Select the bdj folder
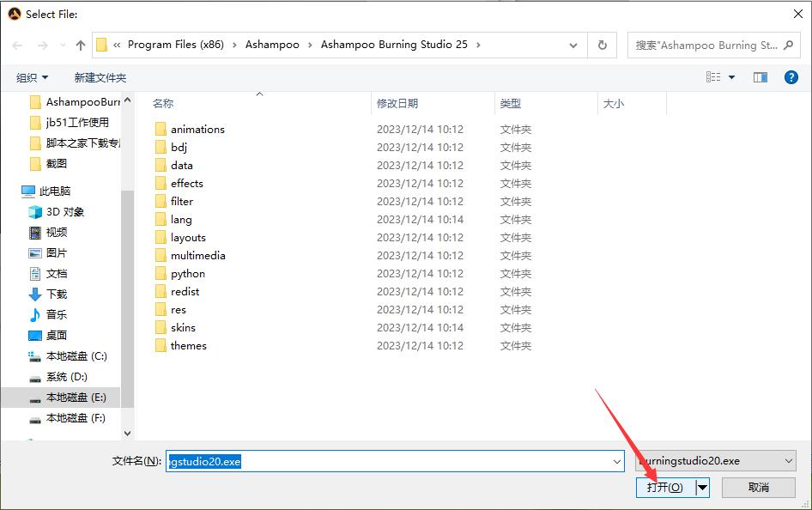 172,148
